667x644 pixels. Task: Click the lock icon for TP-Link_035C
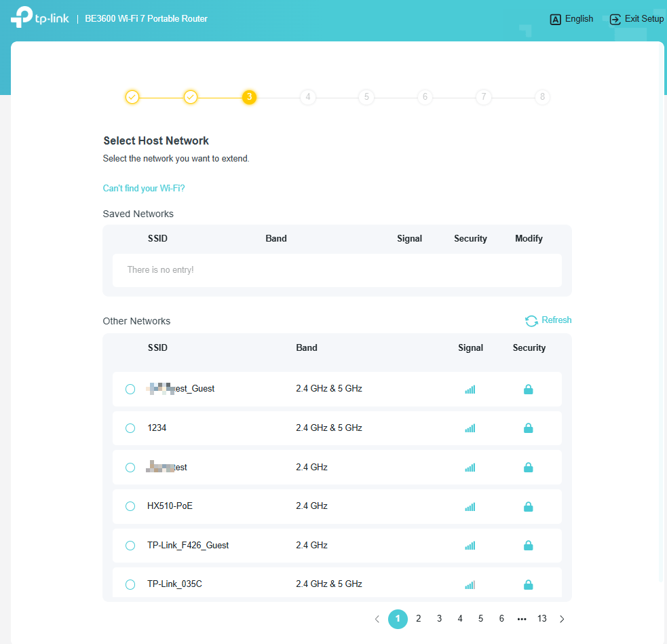pyautogui.click(x=529, y=584)
